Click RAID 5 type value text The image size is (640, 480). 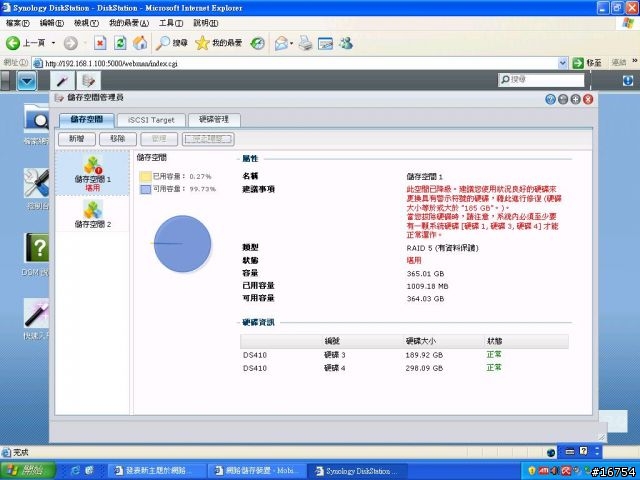tap(442, 248)
